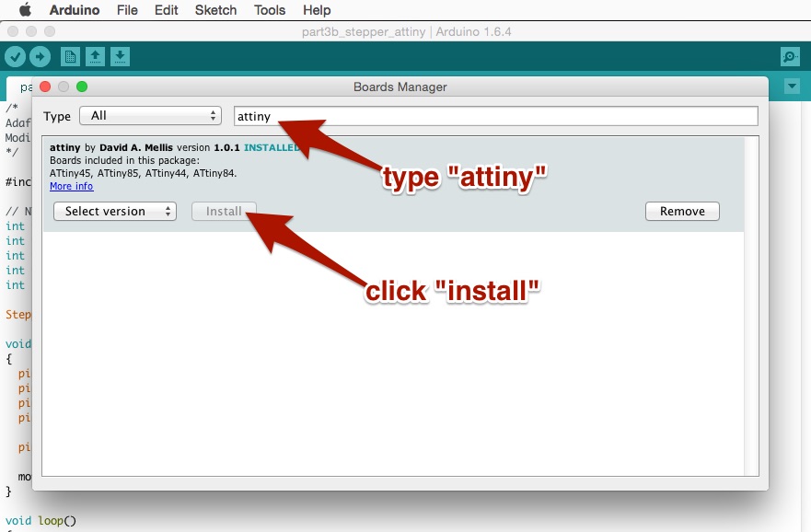Viewport: 811px width, 532px height.
Task: Open the Select version dropdown
Action: pos(115,211)
